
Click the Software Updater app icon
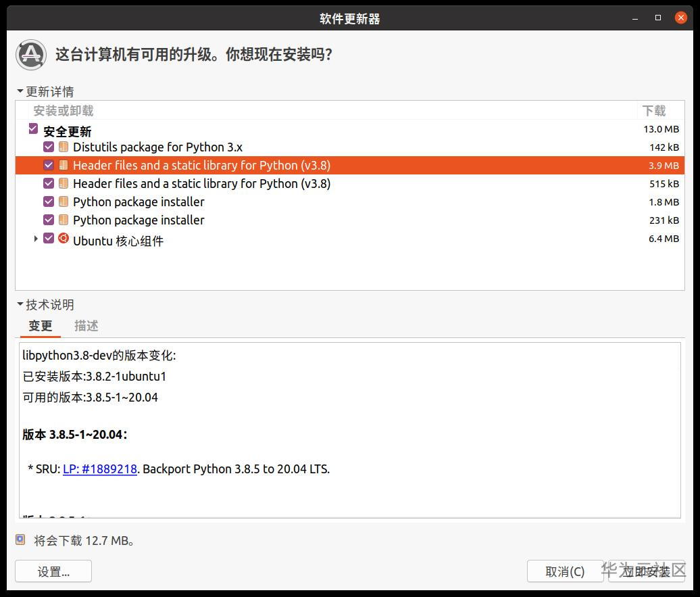pyautogui.click(x=30, y=55)
